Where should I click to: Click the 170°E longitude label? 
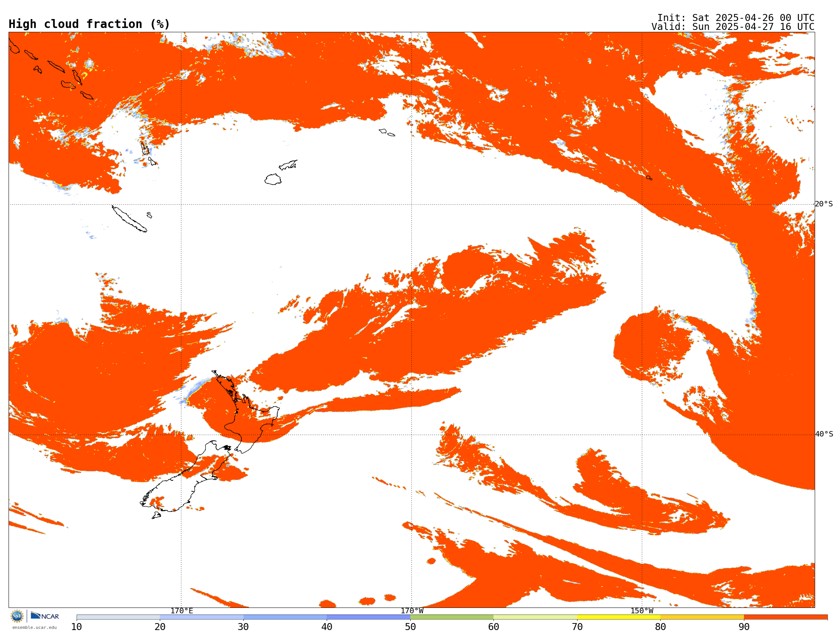coord(182,611)
